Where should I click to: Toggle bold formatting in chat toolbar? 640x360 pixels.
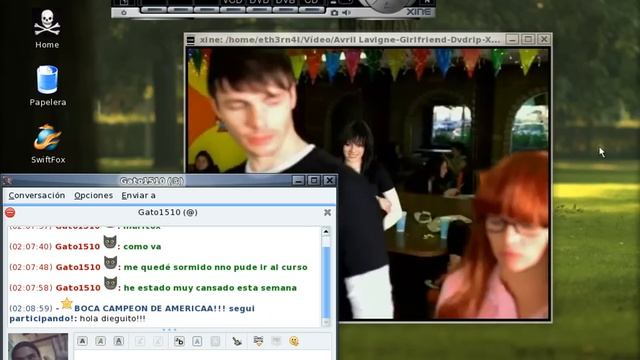[x=82, y=341]
